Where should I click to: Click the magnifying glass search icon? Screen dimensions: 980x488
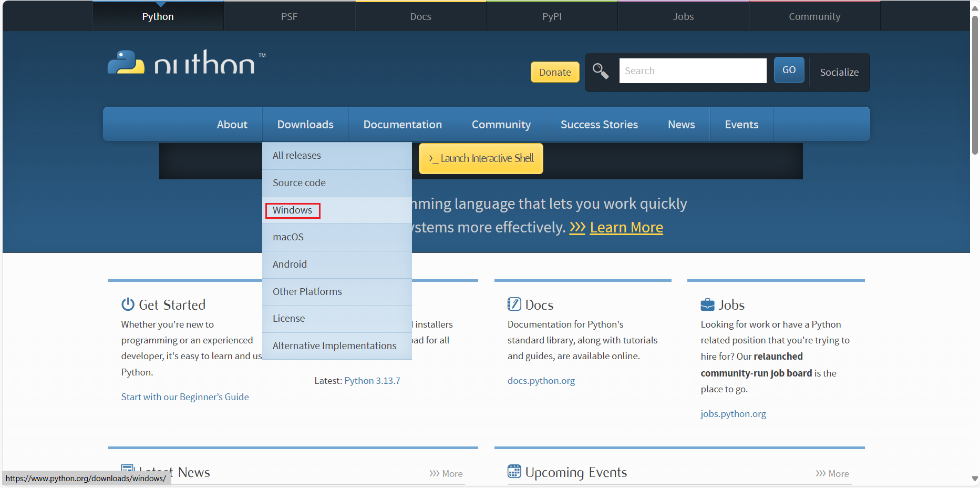click(x=601, y=71)
